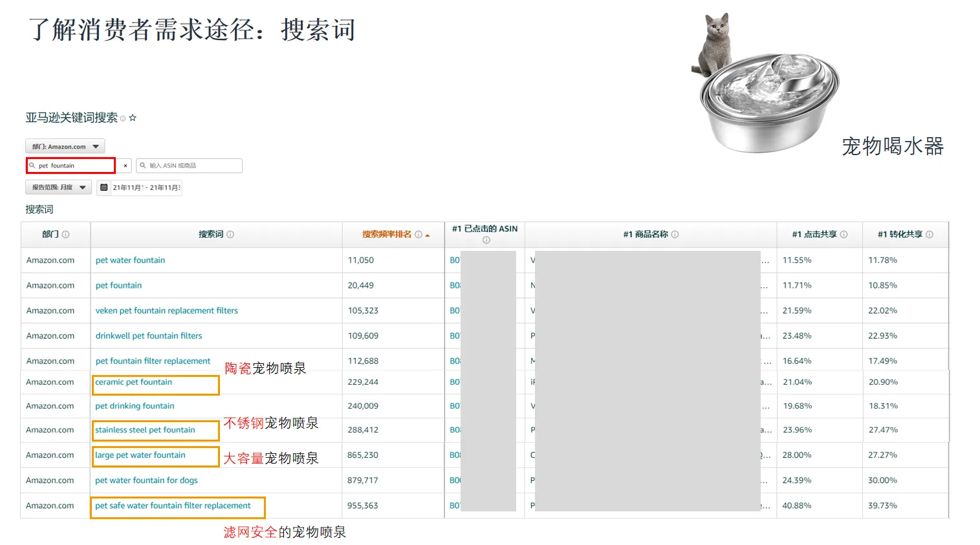Image resolution: width=980 pixels, height=545 pixels.
Task: Open the 部门: Amazon.com dropdown
Action: 64,145
